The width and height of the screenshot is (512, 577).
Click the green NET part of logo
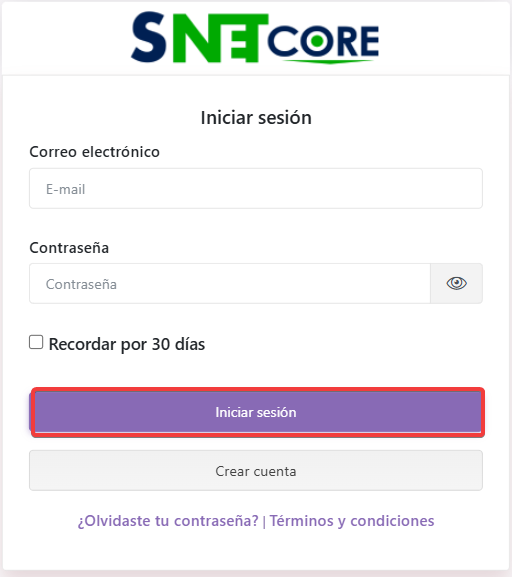(220, 38)
